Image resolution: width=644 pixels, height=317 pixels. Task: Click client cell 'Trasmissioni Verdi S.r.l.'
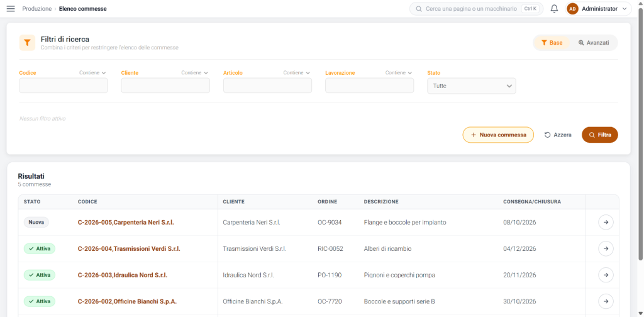(255, 248)
